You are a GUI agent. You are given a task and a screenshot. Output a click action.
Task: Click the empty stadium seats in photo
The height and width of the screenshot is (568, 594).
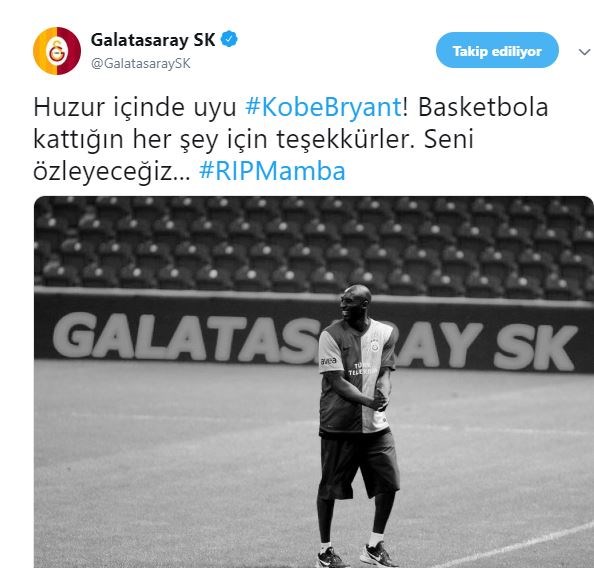[314, 246]
